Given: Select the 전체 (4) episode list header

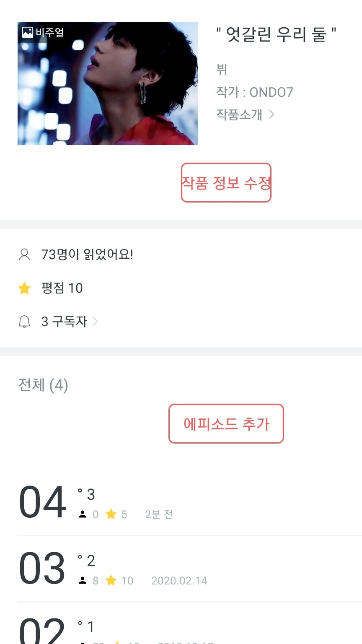Looking at the screenshot, I should tap(43, 385).
